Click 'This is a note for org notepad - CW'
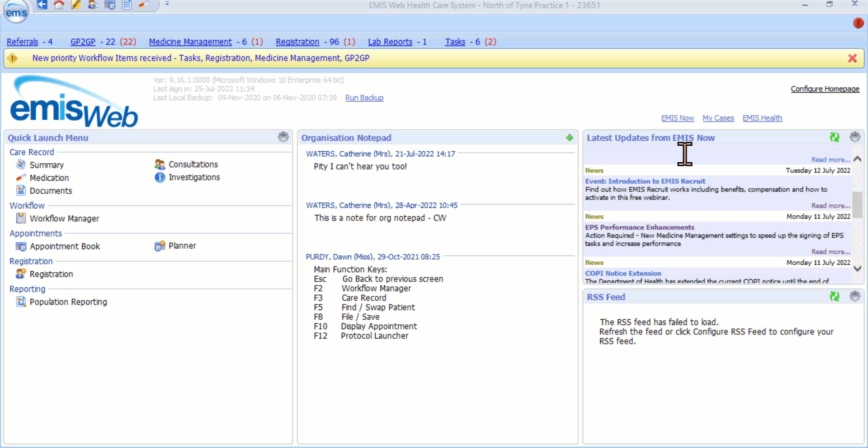The image size is (868, 448). point(380,218)
